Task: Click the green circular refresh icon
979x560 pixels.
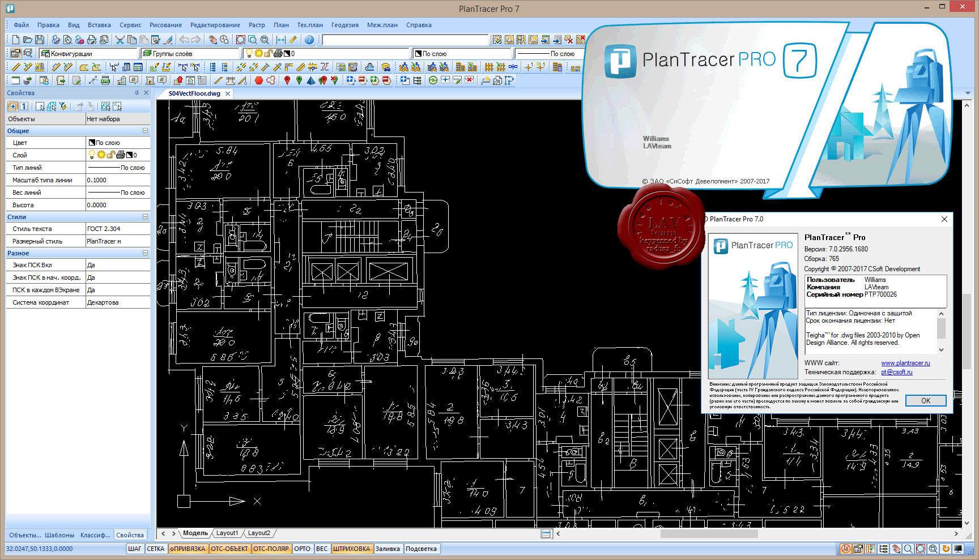Action: click(433, 80)
